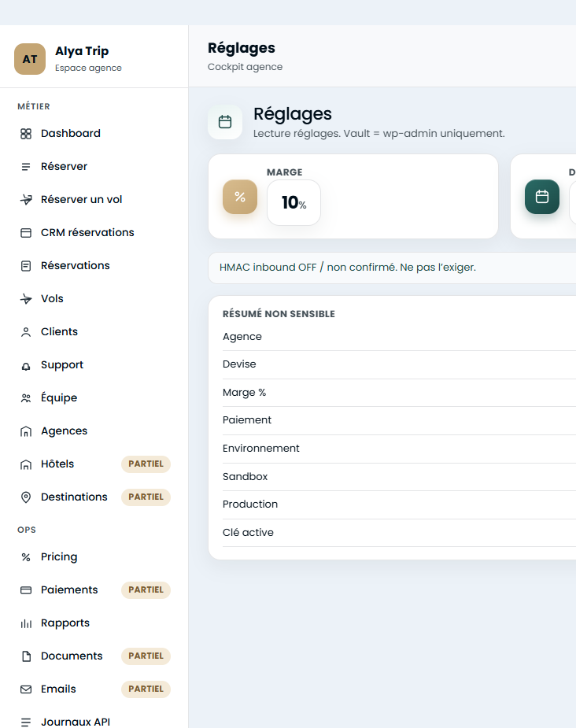Click the PARTIEL badge next to Destinations
Viewport: 576px width, 728px height.
(x=146, y=497)
